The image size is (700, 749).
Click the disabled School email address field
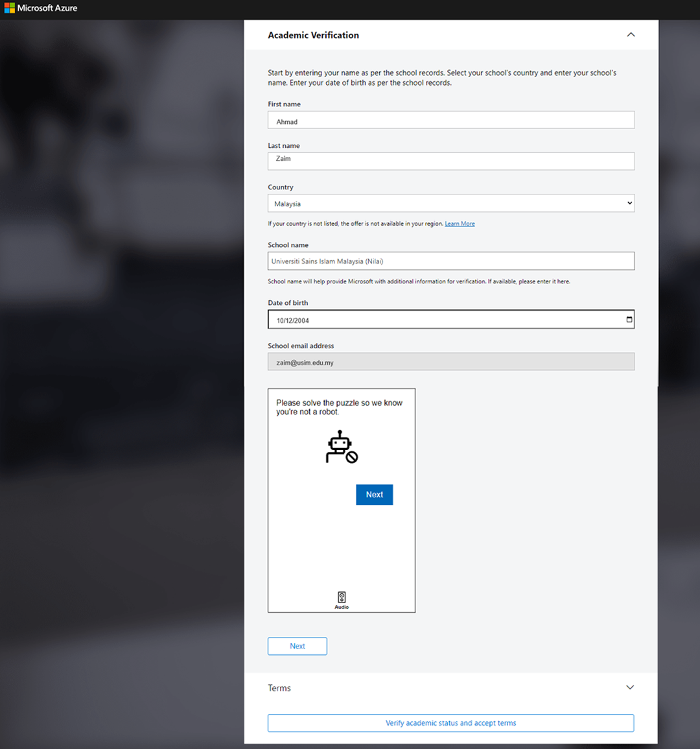[x=450, y=362]
